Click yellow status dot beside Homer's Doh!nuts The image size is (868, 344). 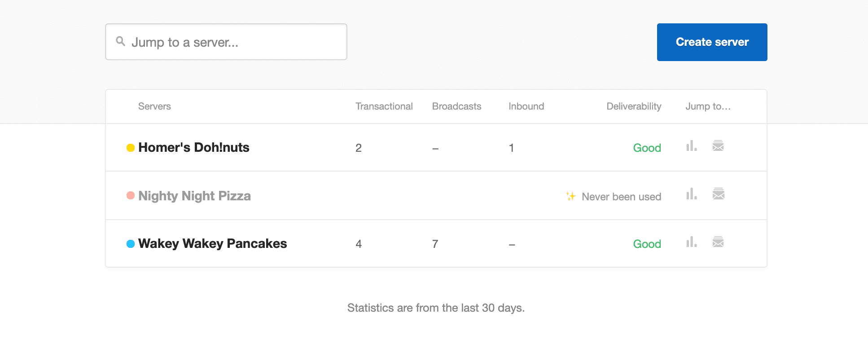(x=130, y=147)
